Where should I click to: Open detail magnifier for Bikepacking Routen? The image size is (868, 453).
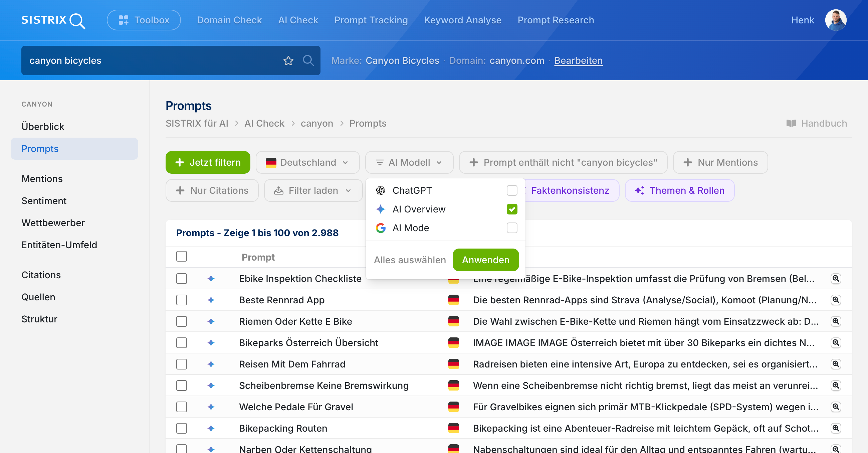(x=836, y=428)
